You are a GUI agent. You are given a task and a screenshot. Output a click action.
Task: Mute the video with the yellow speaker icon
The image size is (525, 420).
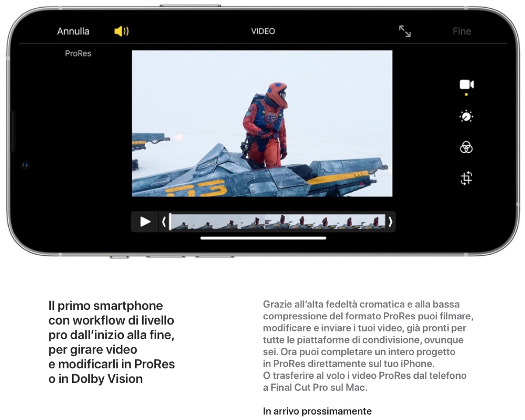point(122,31)
